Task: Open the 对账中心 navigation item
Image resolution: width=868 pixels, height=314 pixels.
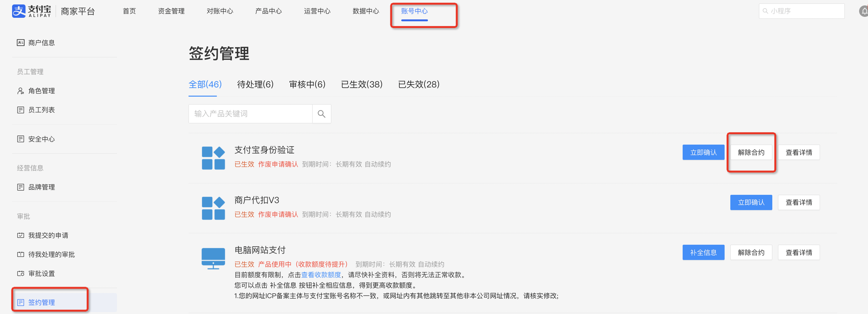Action: point(220,11)
